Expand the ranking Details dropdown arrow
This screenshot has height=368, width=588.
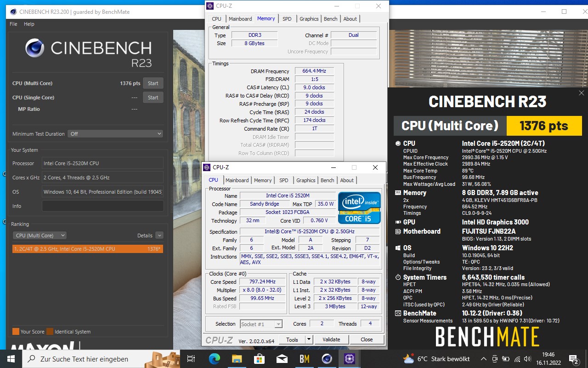(159, 236)
